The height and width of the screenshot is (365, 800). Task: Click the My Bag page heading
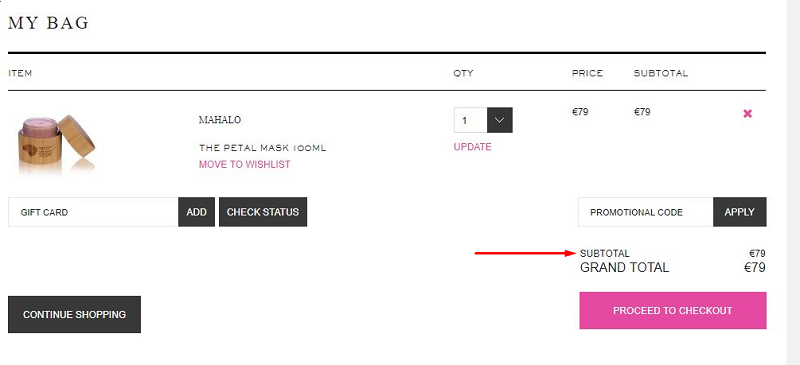48,23
